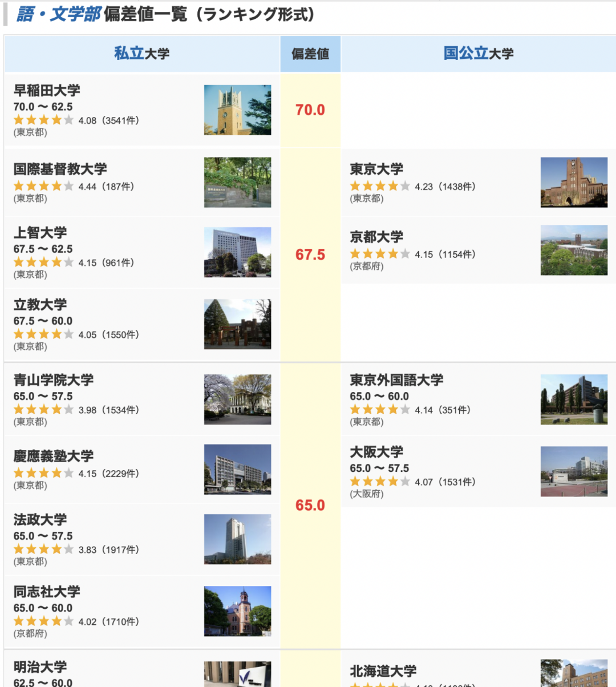Click the 国際基督教大学 campus photo

(x=237, y=183)
